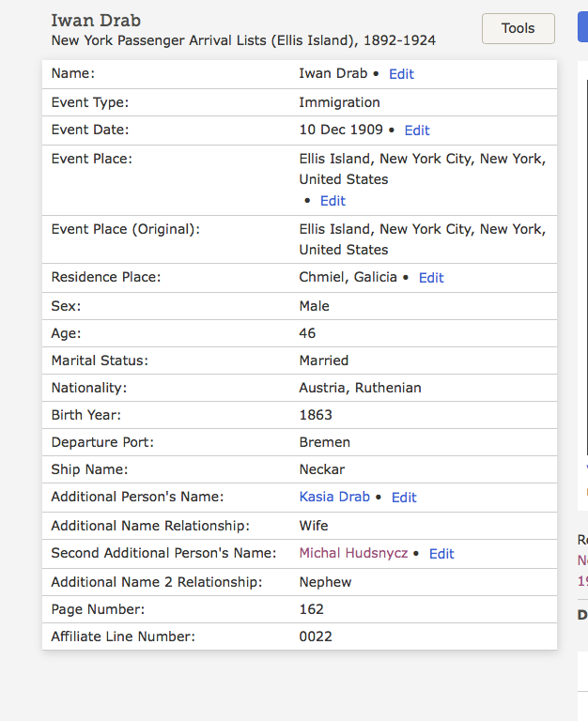Edit the Name field for Iwan Drab
This screenshot has height=721, width=588.
coord(401,74)
